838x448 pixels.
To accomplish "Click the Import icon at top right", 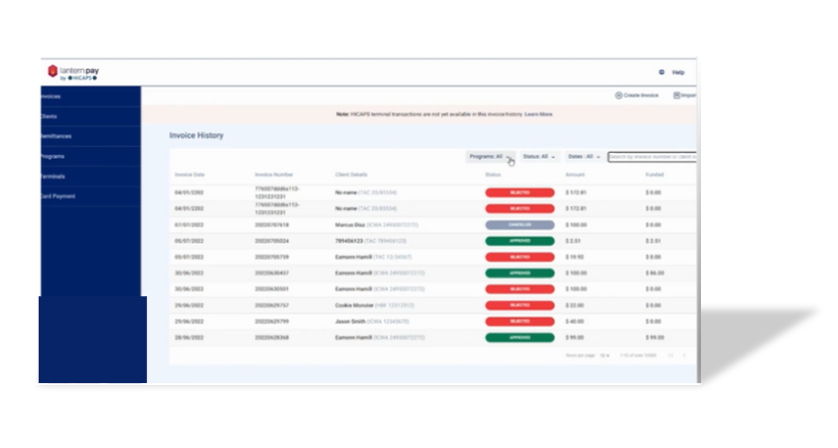I will click(x=677, y=95).
